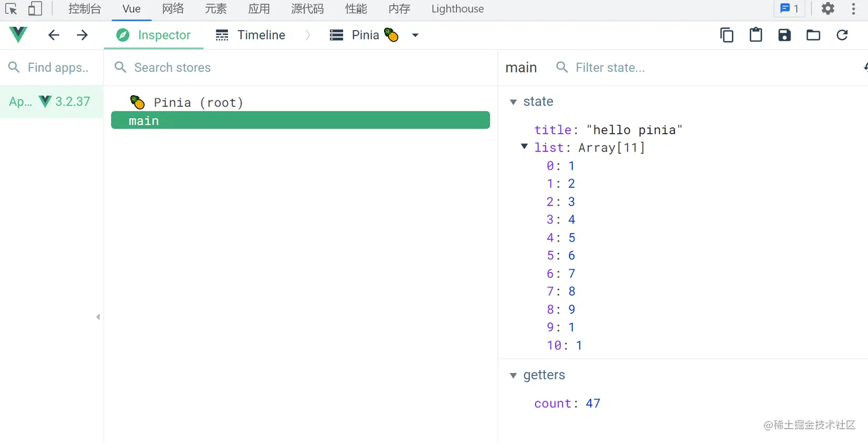The image size is (868, 443).
Task: Click the paste state clipboard icon
Action: point(756,35)
